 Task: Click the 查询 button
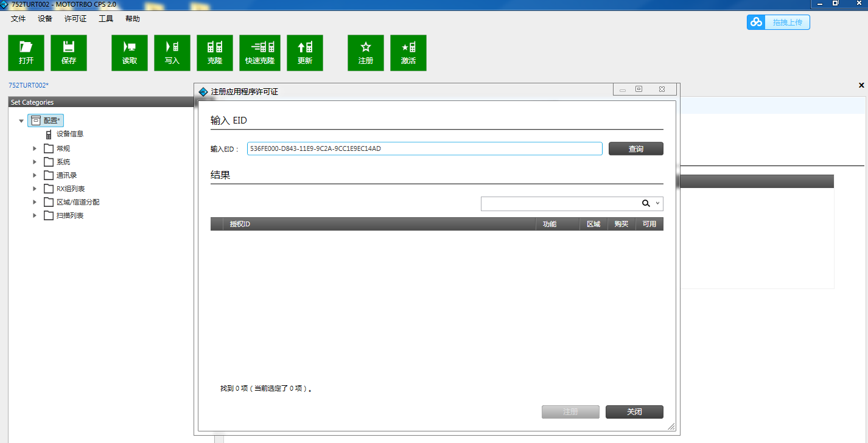tap(635, 148)
